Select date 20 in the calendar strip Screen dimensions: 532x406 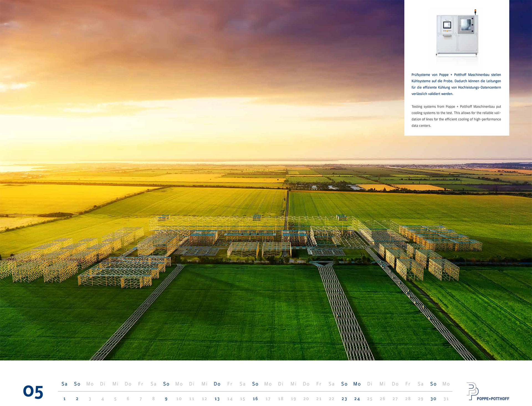pyautogui.click(x=306, y=399)
